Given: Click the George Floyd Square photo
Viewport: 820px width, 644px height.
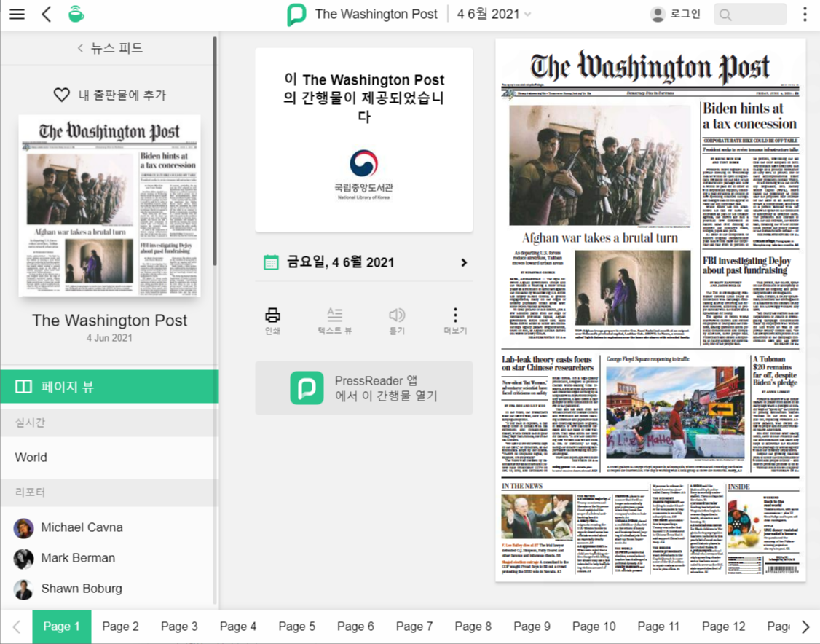Looking at the screenshot, I should [x=675, y=413].
